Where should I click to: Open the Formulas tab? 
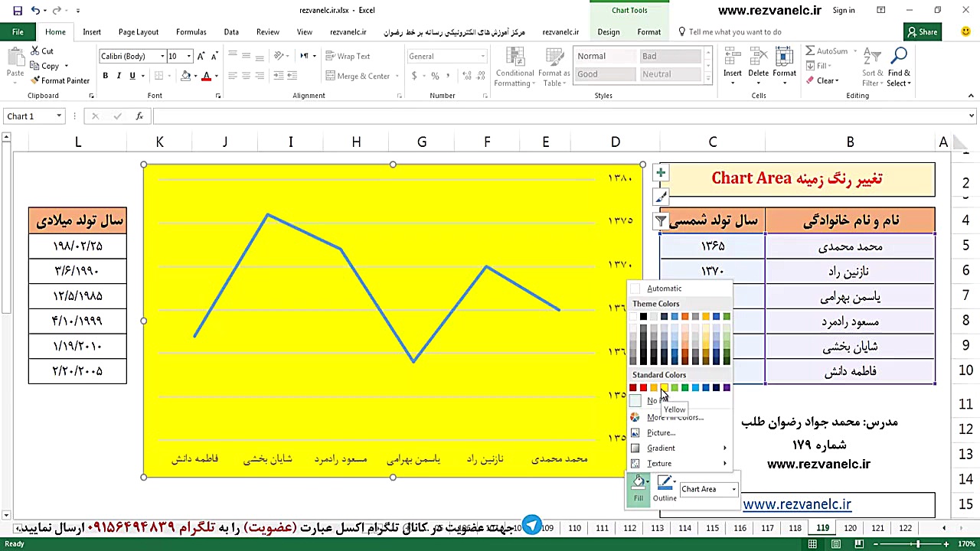coord(191,32)
